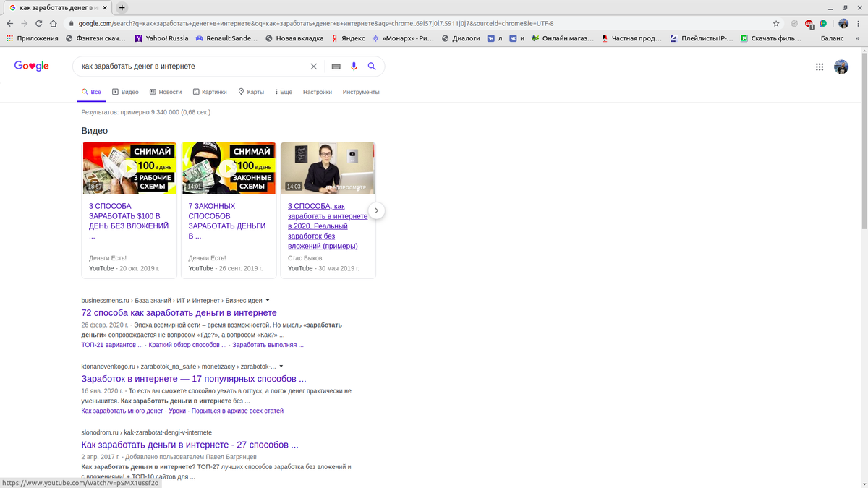The image size is (868, 488).
Task: Focus the Google search input field
Action: (192, 66)
